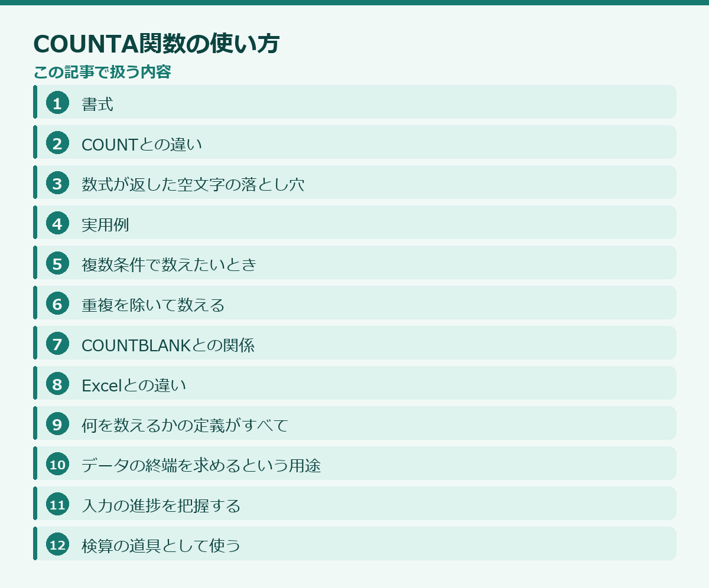Screen dimensions: 709x588
Task: Click the COUNTA関数の使い方 title
Action: (156, 44)
